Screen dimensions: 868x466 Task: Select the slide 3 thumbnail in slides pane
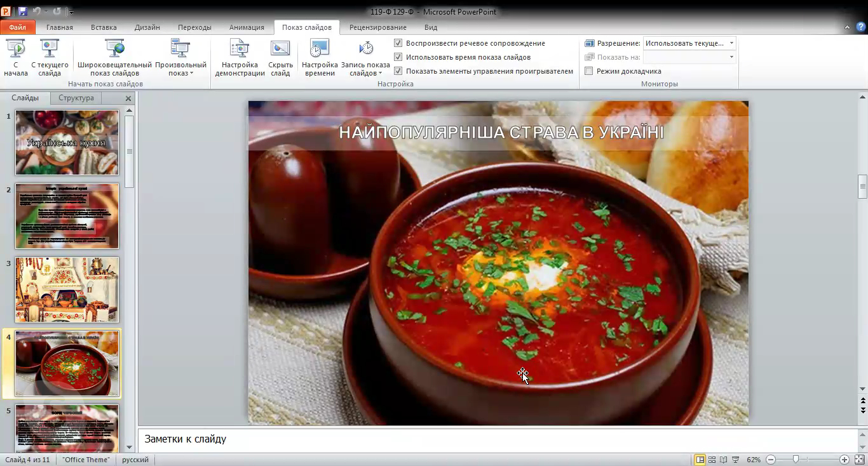(67, 290)
